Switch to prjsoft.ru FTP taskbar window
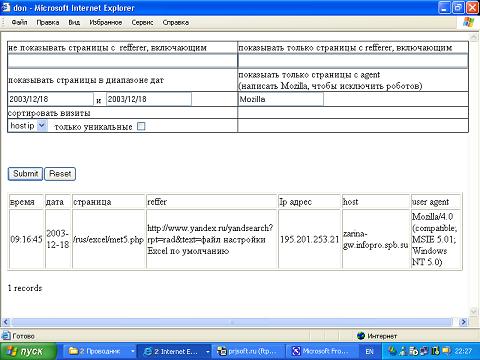Image resolution: width=480 pixels, height=360 pixels. point(247,351)
